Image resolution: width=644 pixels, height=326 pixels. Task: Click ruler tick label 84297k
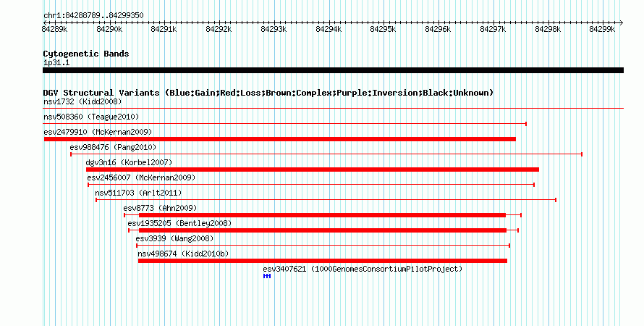pos(493,29)
